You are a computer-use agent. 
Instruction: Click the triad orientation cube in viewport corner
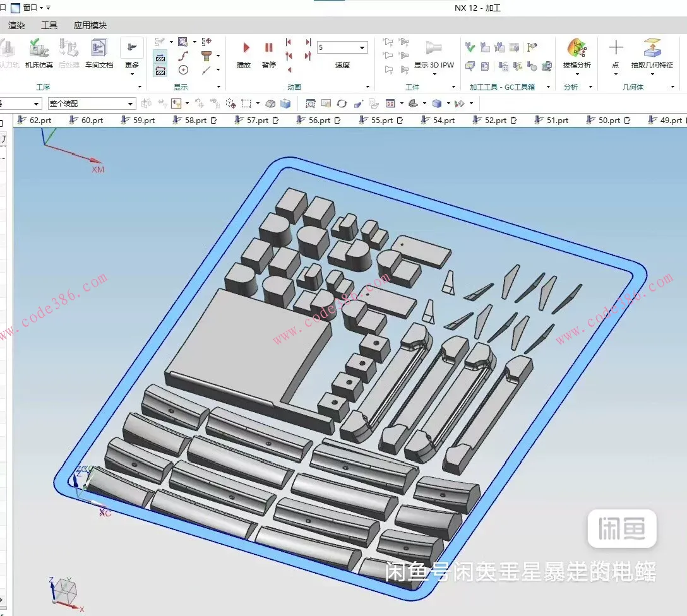click(64, 592)
